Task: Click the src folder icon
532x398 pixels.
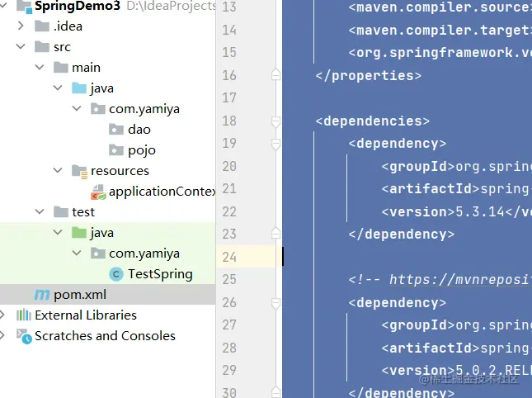Action: click(42, 47)
